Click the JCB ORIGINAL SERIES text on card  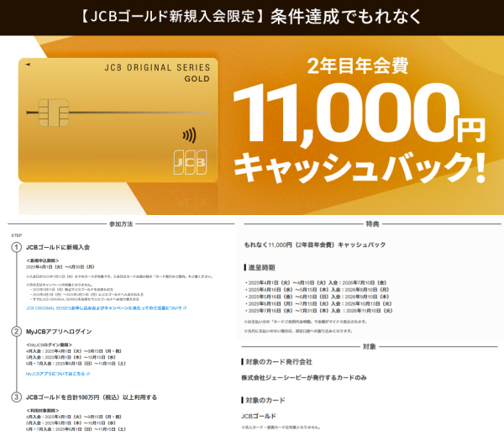pos(157,67)
